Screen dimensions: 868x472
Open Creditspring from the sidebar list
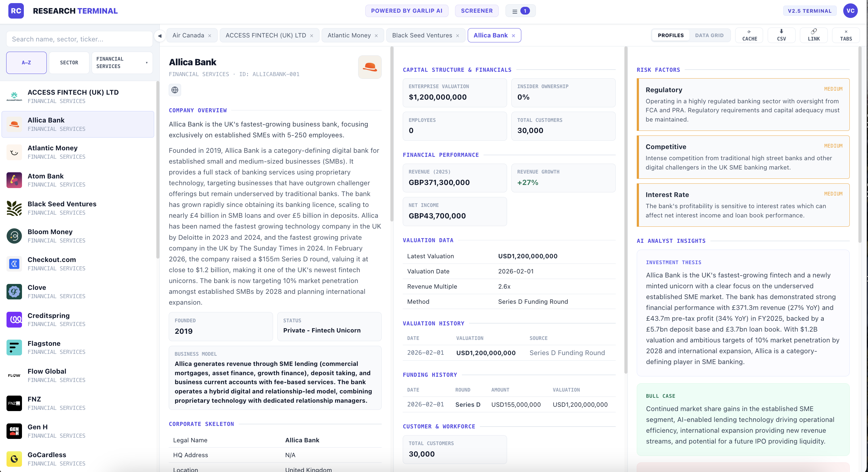(78, 320)
